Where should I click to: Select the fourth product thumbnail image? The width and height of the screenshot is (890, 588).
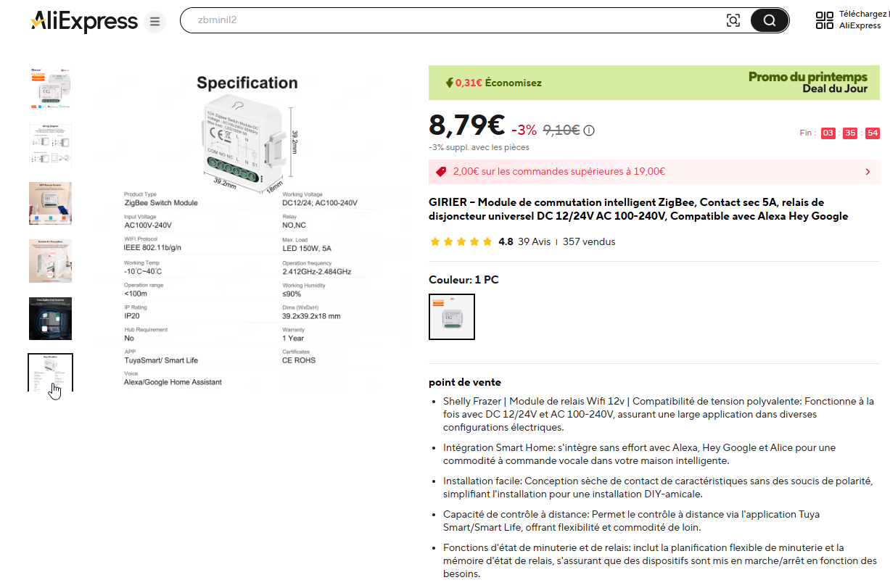[x=51, y=261]
